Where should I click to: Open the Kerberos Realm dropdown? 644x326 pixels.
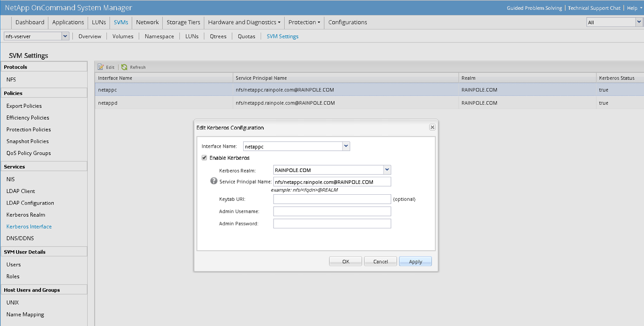coord(387,170)
